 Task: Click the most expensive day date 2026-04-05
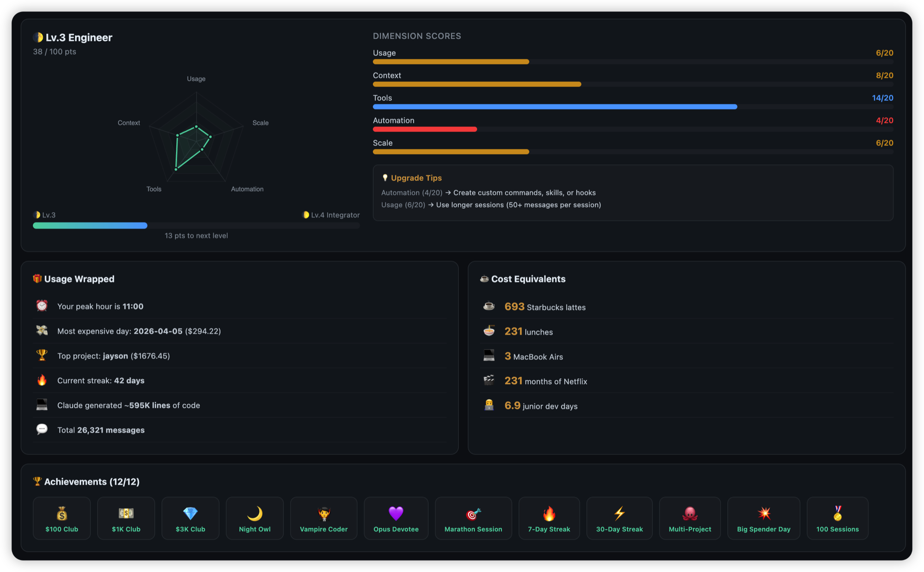point(158,331)
